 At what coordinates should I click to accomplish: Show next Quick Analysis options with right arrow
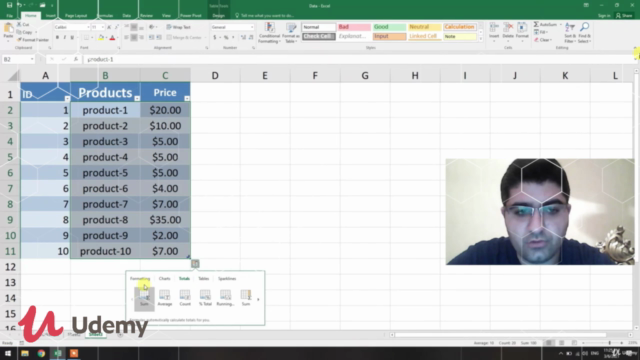point(258,299)
